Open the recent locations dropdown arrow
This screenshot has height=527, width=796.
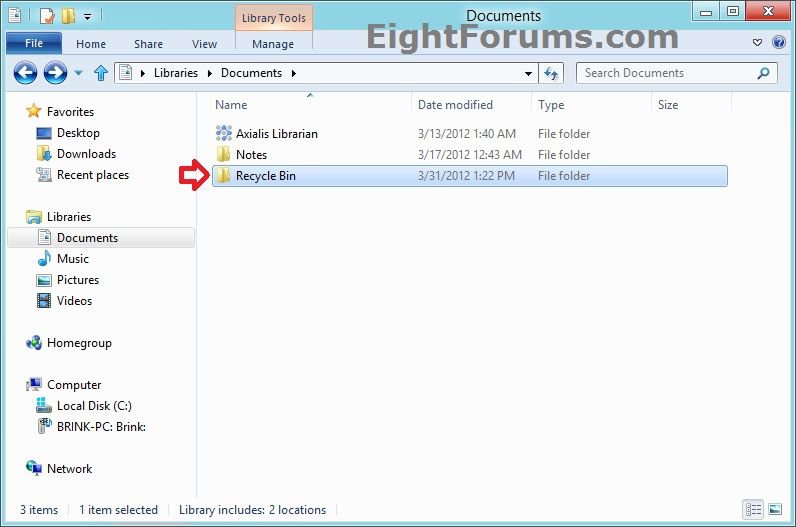point(78,73)
